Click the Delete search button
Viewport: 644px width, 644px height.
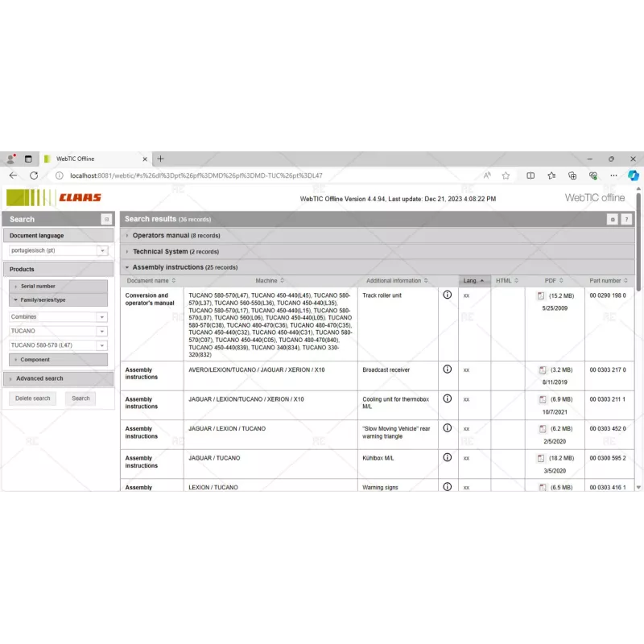pyautogui.click(x=32, y=398)
